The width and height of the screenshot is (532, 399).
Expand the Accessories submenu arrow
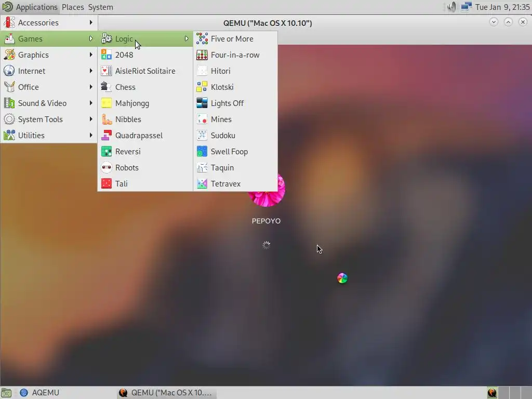click(91, 22)
